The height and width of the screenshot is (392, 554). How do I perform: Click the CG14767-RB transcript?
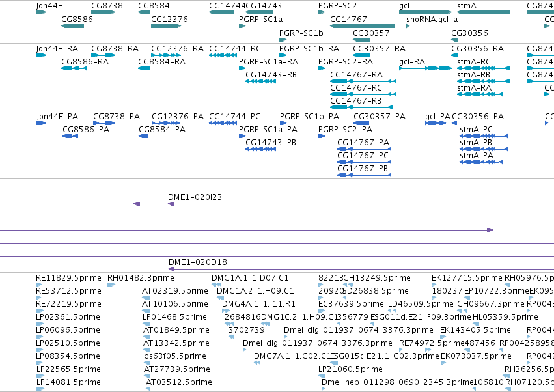(x=361, y=107)
